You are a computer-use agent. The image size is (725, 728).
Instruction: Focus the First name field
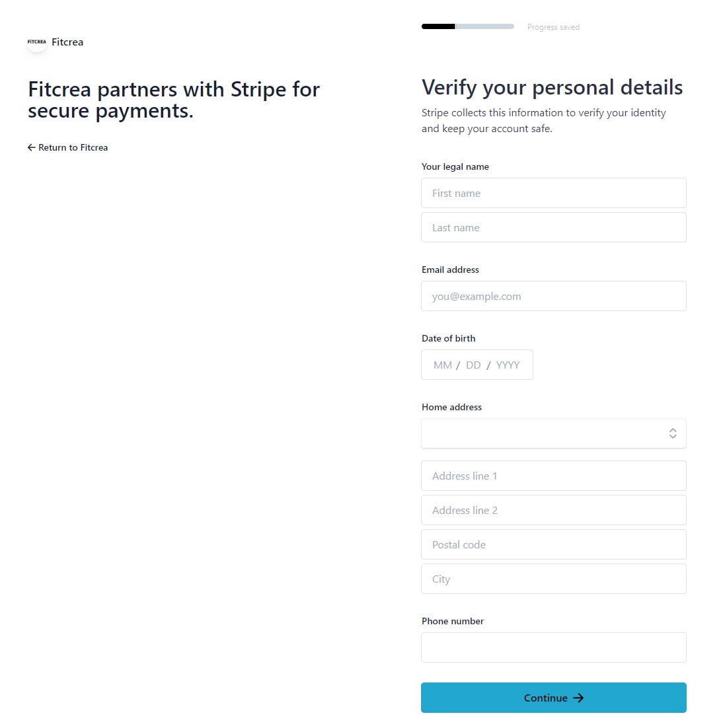554,193
